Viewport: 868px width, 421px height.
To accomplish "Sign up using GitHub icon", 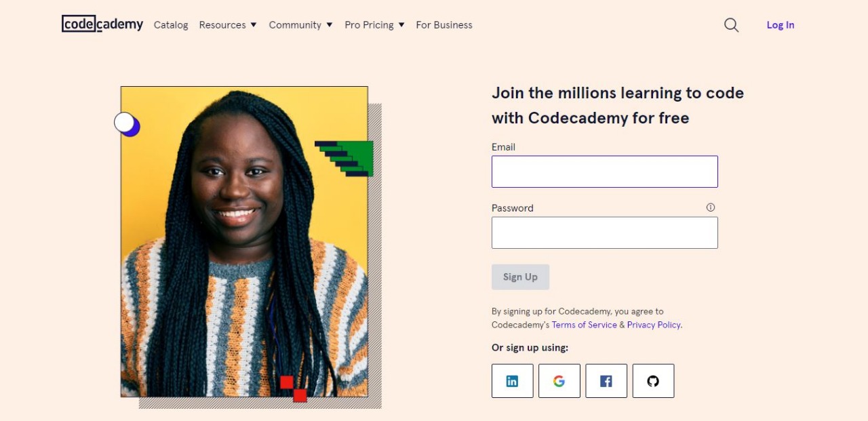I will pyautogui.click(x=653, y=381).
